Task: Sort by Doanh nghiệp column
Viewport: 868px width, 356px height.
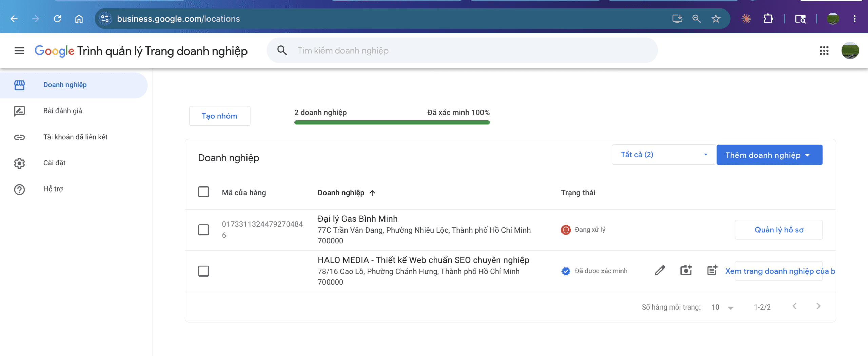Action: click(x=346, y=193)
